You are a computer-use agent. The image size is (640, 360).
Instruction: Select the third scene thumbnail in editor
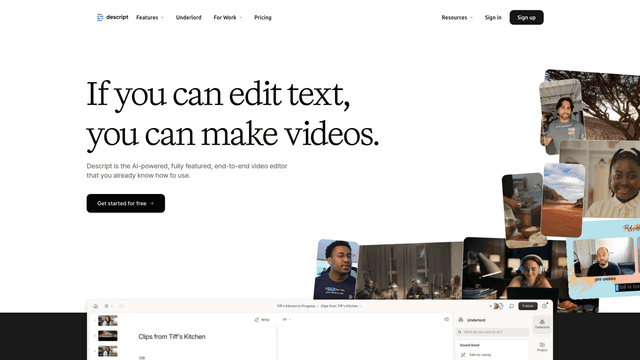tap(108, 351)
